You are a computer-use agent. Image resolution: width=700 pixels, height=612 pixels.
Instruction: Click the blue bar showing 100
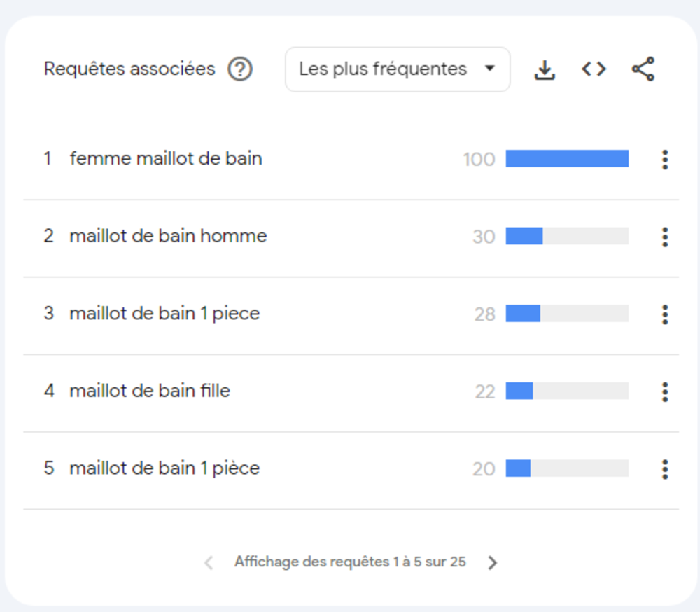pos(567,159)
